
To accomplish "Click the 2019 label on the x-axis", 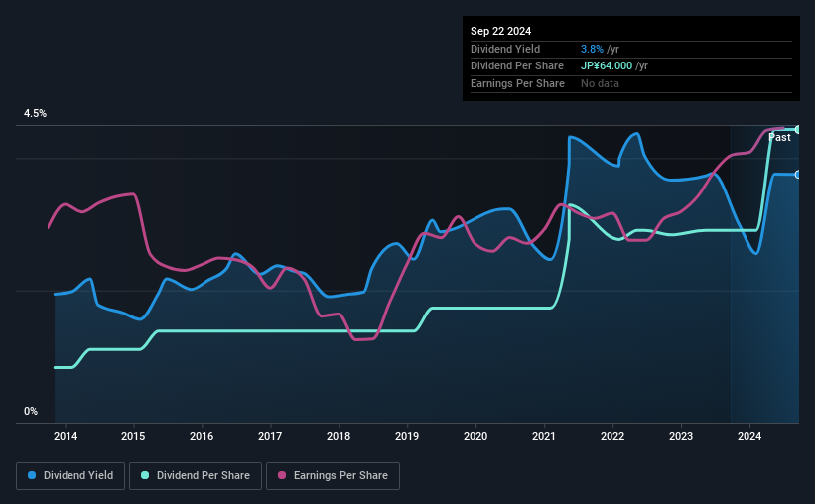I will click(407, 436).
